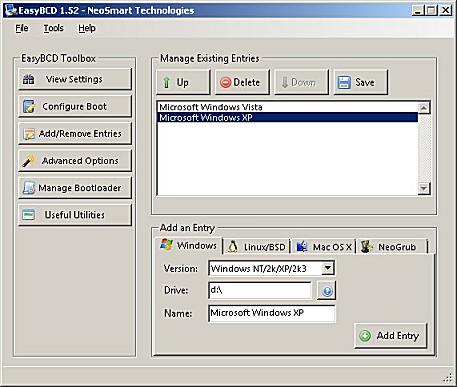The height and width of the screenshot is (387, 457).
Task: Click entries list scroll down arrow
Action: 424,188
